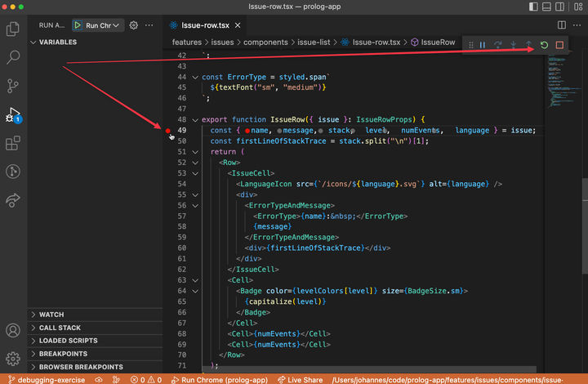Collapse the VARIABLES section
The height and width of the screenshot is (384, 588).
[x=57, y=42]
